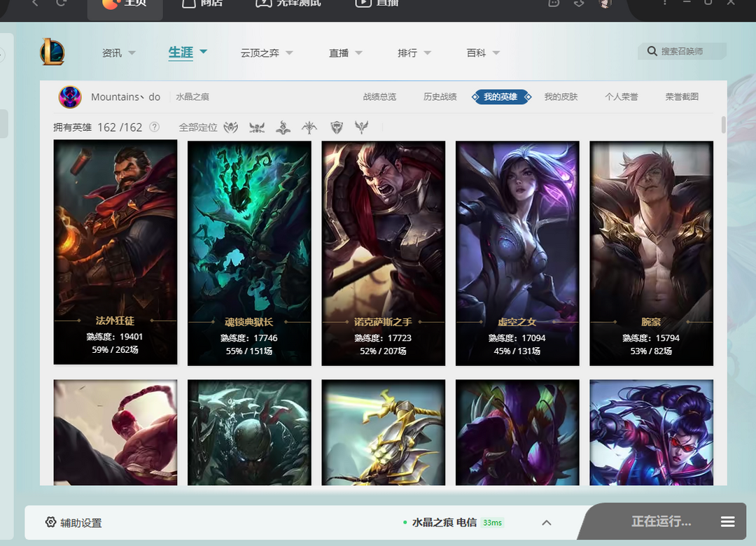This screenshot has width=756, height=546.
Task: Open the Master Yi sword hero card
Action: pos(384,432)
